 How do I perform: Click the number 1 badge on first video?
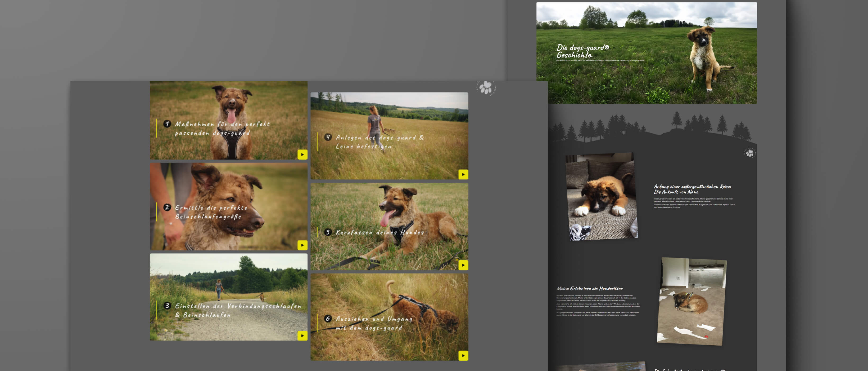point(167,124)
